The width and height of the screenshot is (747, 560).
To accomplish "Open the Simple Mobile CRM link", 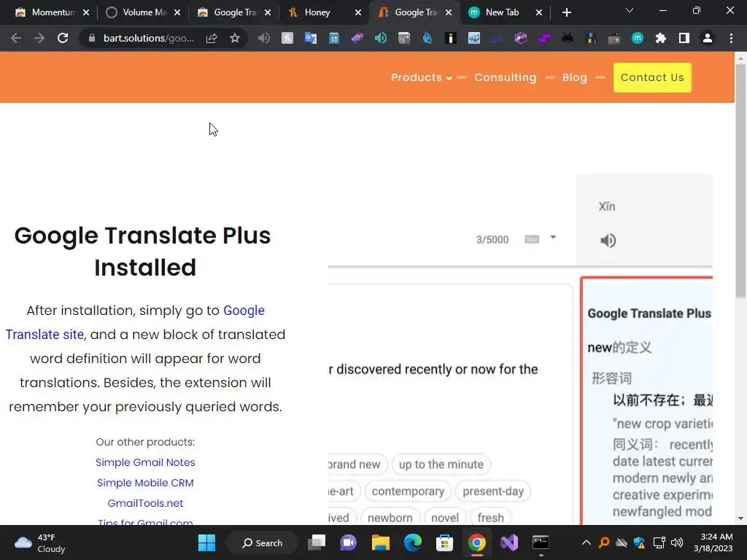I will coord(145,483).
